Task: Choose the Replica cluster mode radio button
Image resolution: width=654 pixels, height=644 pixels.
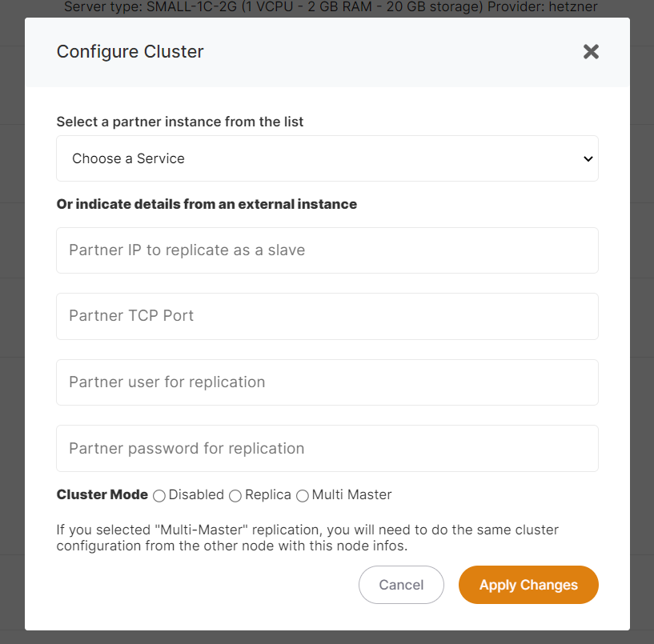Action: click(x=235, y=496)
